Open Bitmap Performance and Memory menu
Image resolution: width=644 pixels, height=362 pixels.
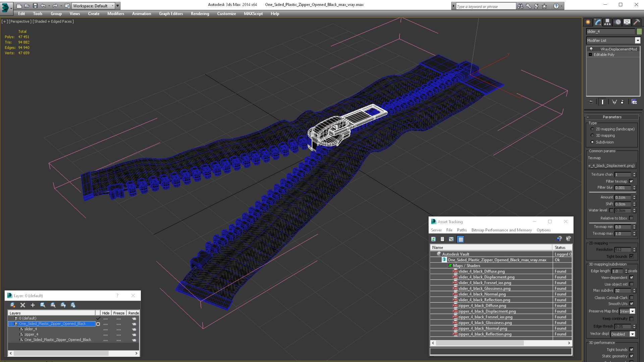coord(501,230)
